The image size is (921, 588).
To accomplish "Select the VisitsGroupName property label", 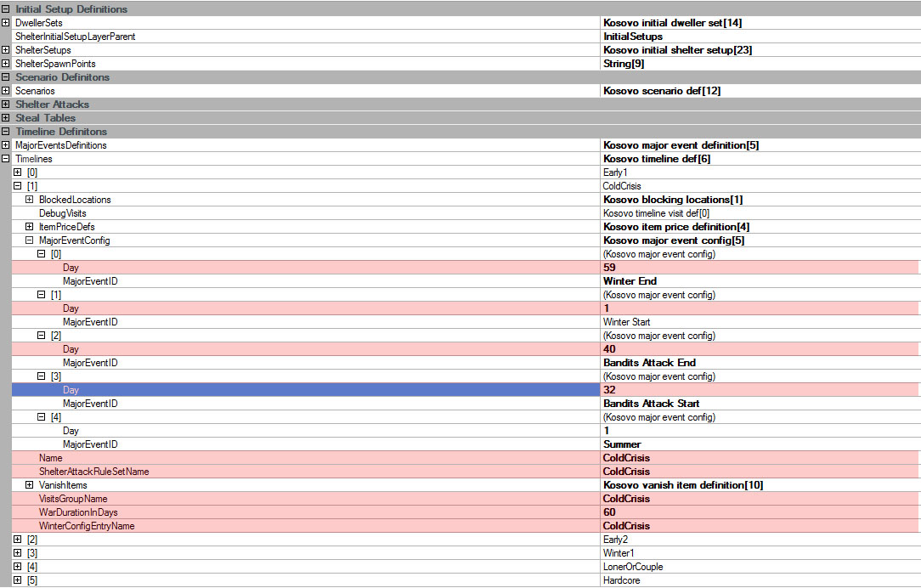I will [73, 499].
